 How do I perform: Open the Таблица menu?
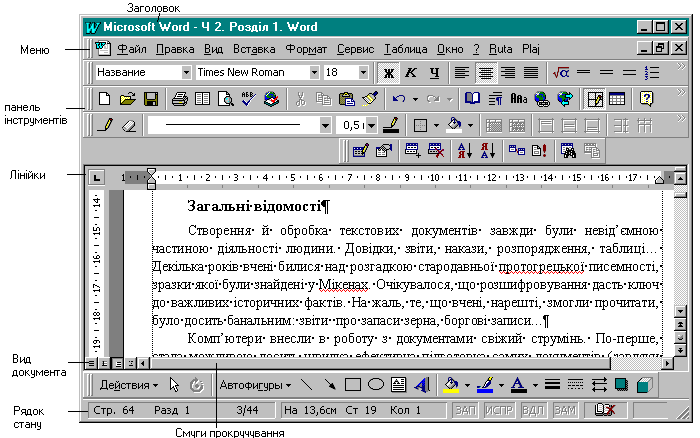406,49
